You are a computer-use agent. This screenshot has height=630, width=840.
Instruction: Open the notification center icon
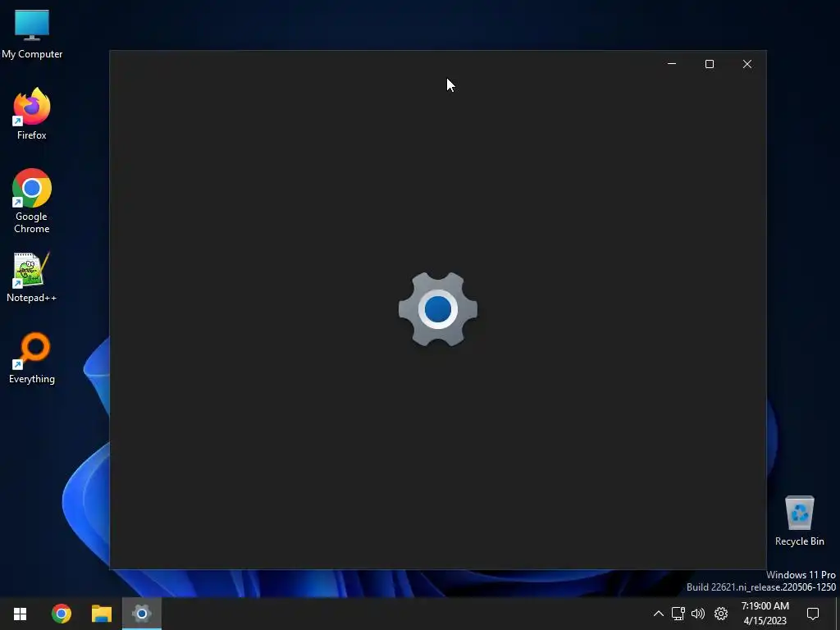(x=813, y=614)
